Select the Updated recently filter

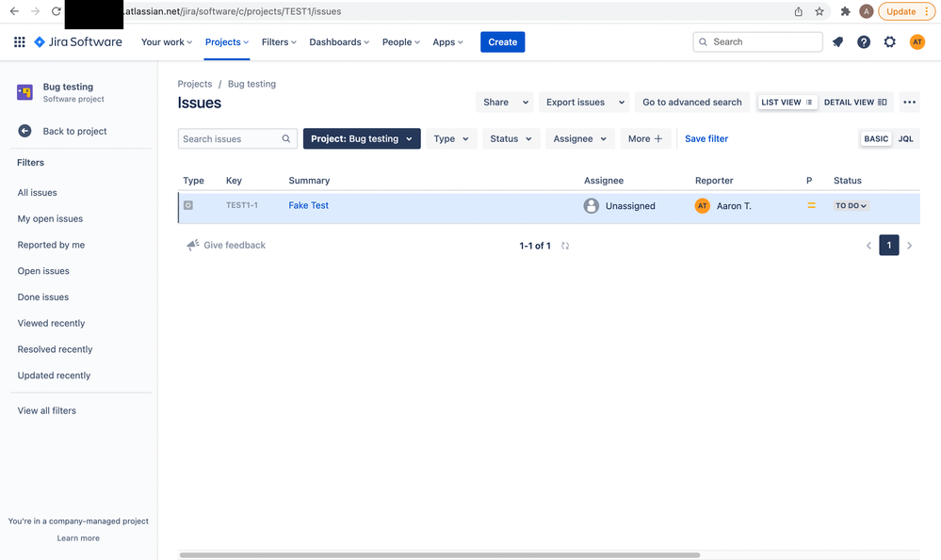[x=54, y=376]
